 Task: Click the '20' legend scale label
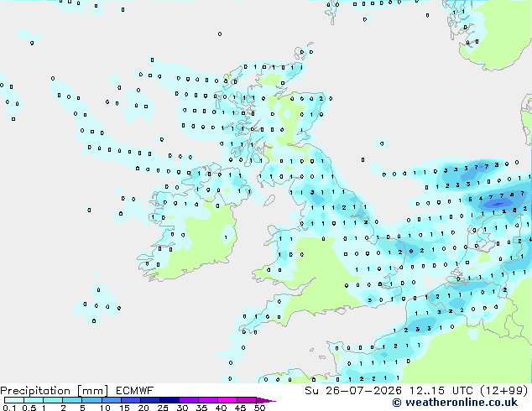143,408
